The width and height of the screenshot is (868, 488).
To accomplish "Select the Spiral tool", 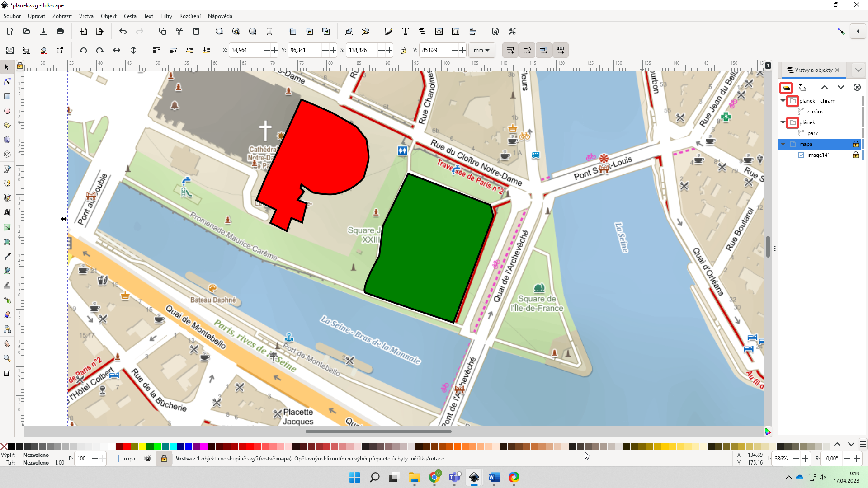I will point(7,154).
